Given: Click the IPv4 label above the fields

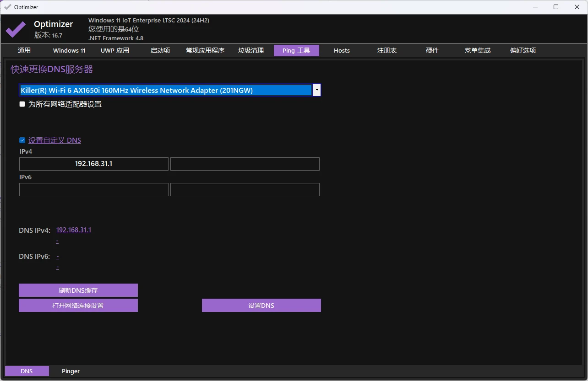Looking at the screenshot, I should [x=26, y=151].
